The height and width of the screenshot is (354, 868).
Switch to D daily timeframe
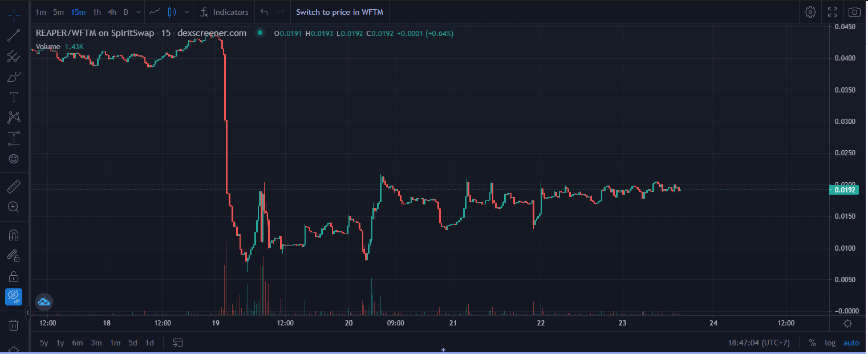[x=126, y=12]
